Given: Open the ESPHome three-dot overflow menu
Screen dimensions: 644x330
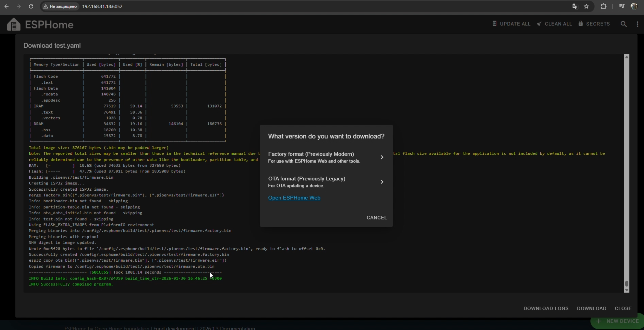Looking at the screenshot, I should (x=637, y=24).
